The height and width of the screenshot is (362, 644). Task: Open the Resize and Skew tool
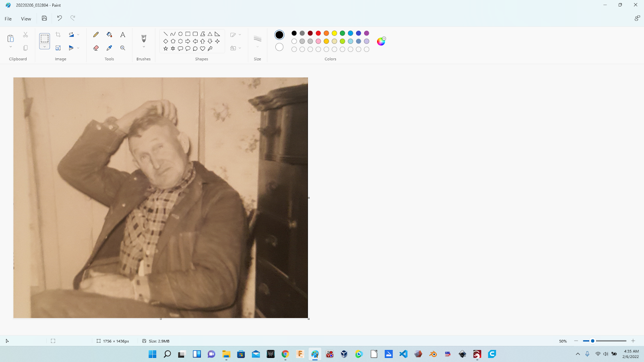pyautogui.click(x=58, y=48)
